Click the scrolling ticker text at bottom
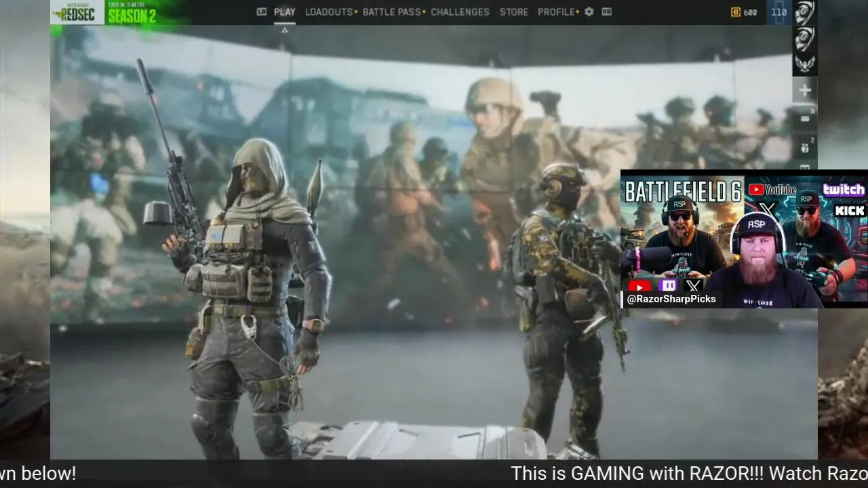Image resolution: width=868 pixels, height=488 pixels. 434,474
